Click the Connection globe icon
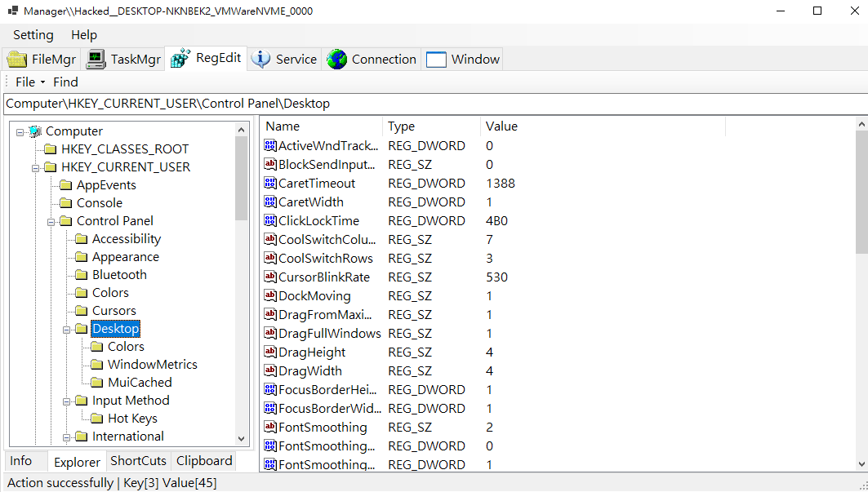Viewport: 868px width, 492px height. click(x=337, y=60)
